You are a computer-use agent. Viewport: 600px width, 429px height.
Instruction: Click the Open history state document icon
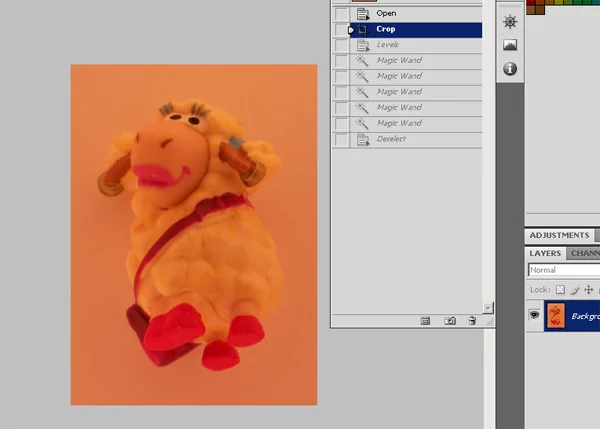(x=363, y=14)
